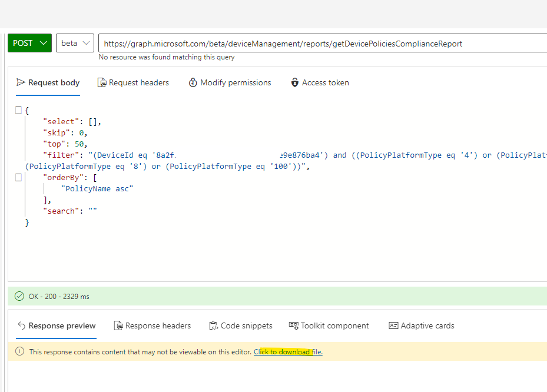547x392 pixels.
Task: Switch to the Response preview tab
Action: (x=57, y=325)
